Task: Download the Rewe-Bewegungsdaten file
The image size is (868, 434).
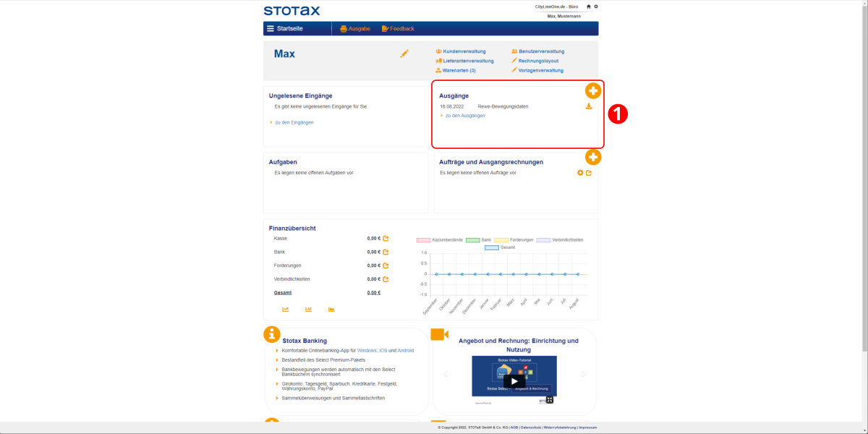Action: point(589,106)
